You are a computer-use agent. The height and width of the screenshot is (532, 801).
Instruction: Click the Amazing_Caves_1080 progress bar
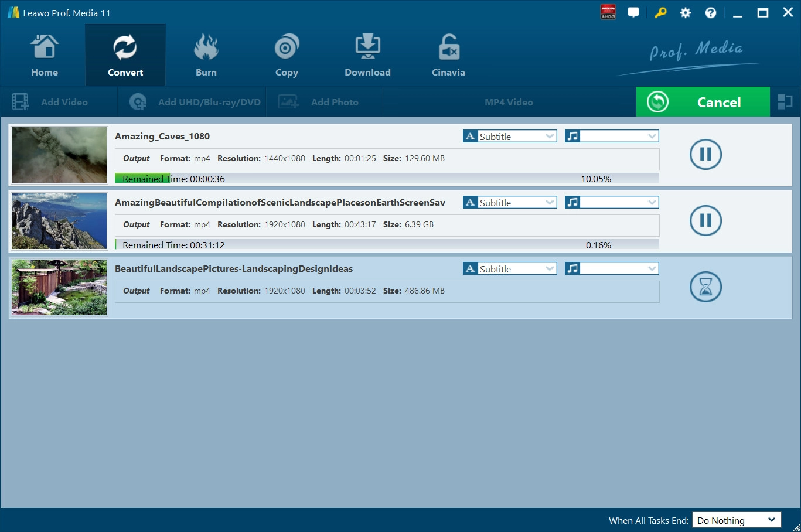coord(387,179)
